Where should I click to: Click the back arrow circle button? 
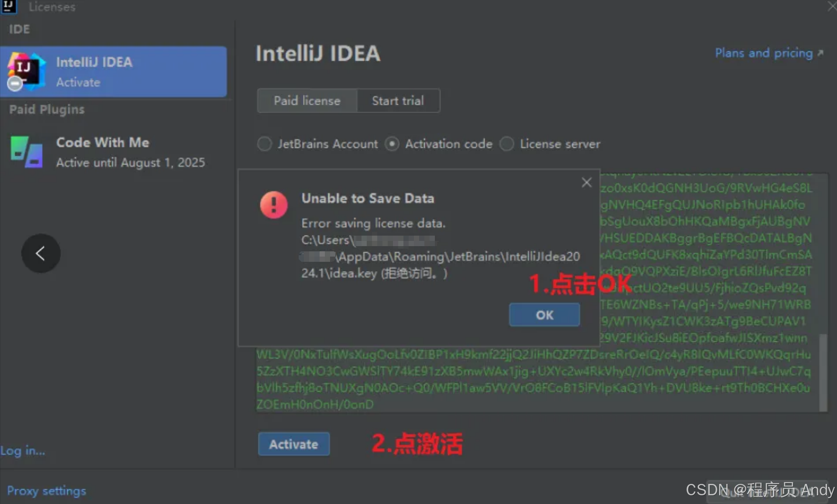coord(41,253)
